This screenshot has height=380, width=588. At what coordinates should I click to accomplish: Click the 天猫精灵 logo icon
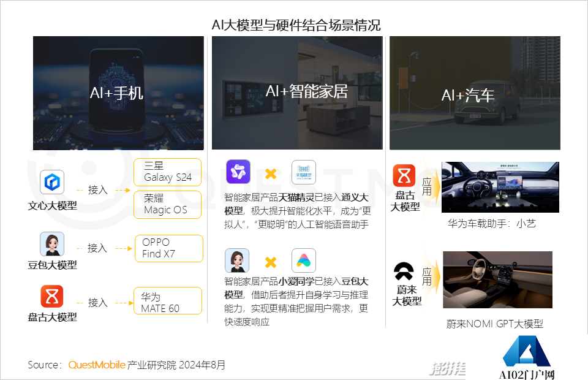(304, 172)
